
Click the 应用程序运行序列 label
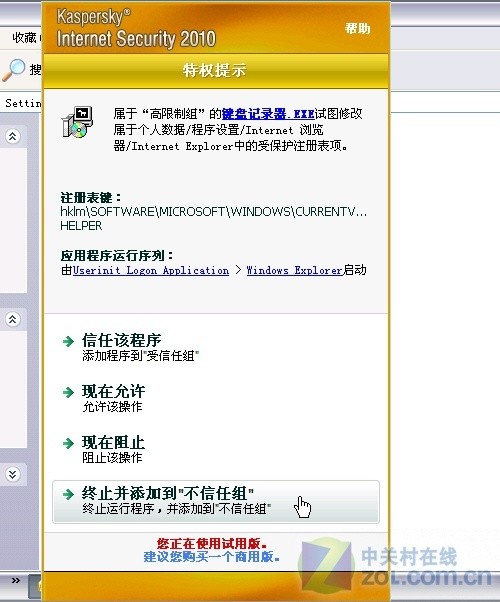coord(117,256)
